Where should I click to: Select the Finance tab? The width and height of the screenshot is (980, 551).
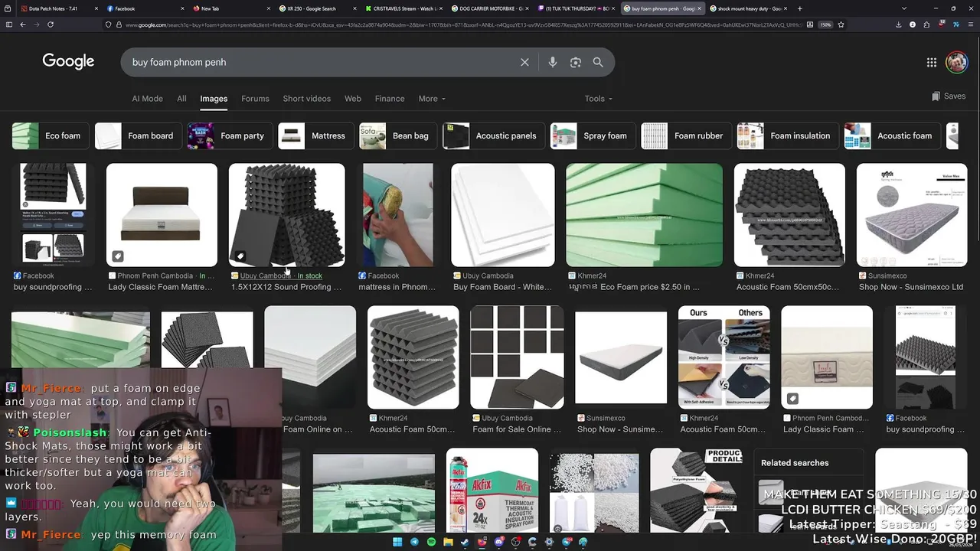coord(390,99)
